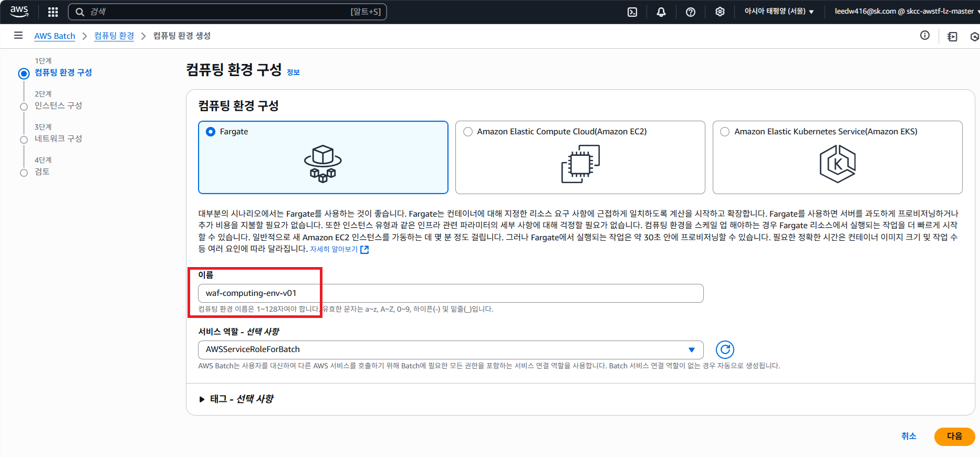980x457 pixels.
Task: Click the 다음 button
Action: 954,436
